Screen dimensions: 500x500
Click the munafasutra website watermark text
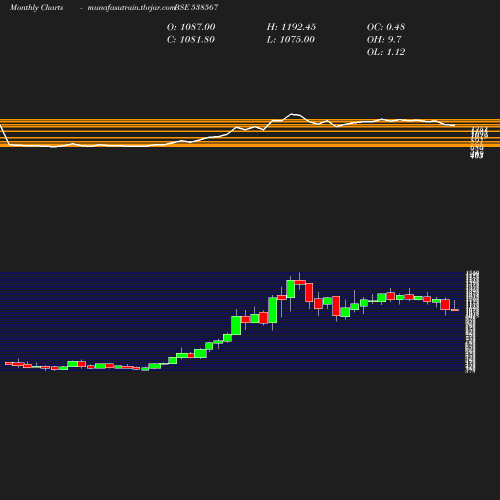(x=131, y=8)
